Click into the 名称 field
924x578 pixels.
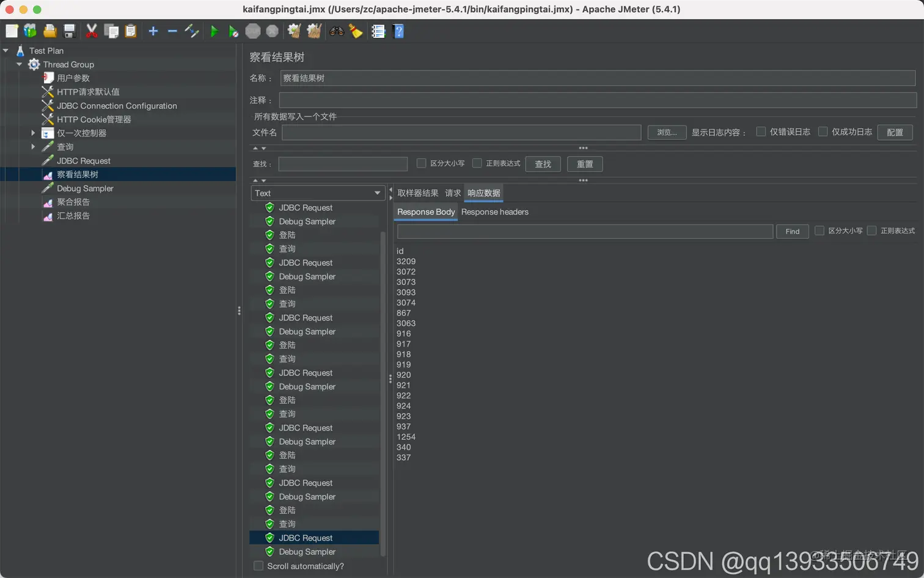[598, 78]
